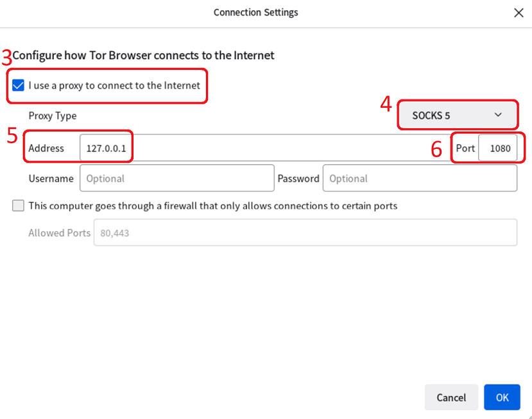This screenshot has width=532, height=419.
Task: Click the chevron on the Proxy Type selector
Action: [x=499, y=115]
